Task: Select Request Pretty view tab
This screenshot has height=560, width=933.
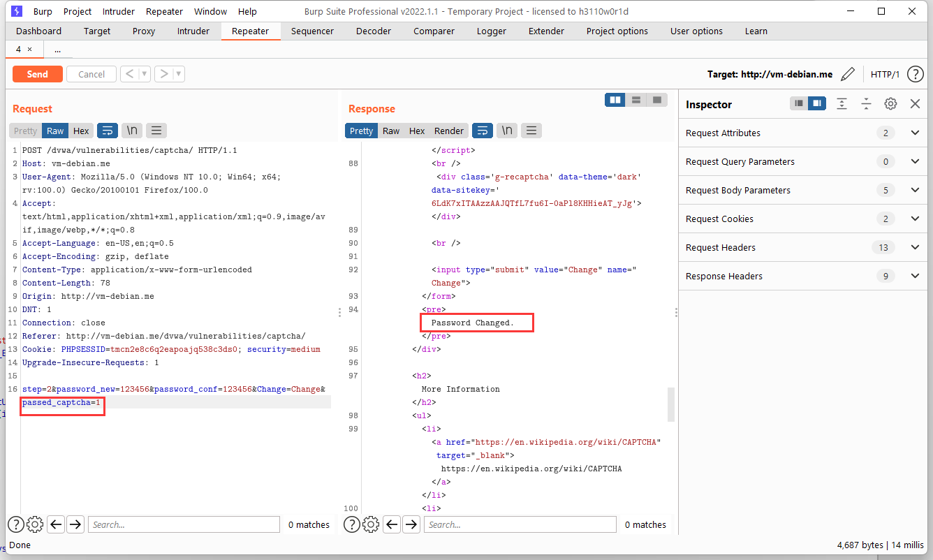Action: [26, 131]
